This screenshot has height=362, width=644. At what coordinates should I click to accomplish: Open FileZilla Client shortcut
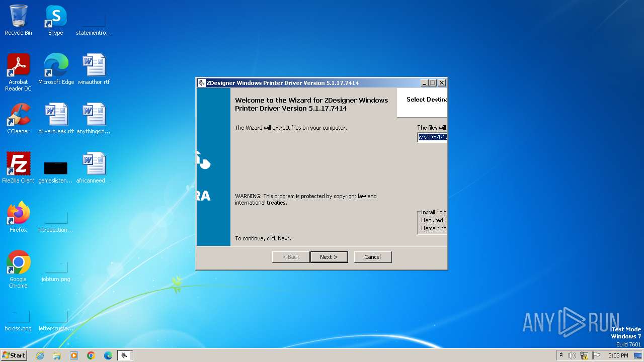tap(18, 168)
